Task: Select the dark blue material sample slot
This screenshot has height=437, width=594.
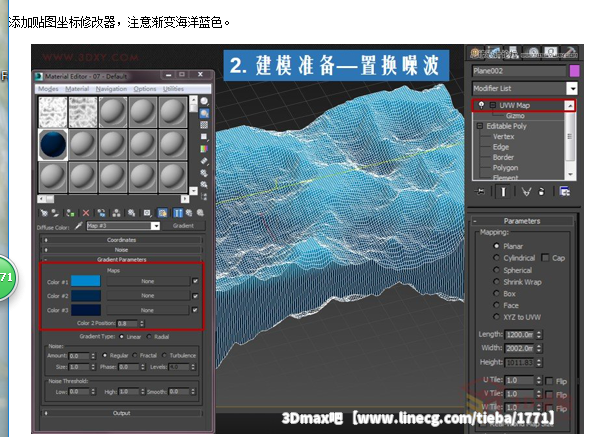Action: [53, 144]
